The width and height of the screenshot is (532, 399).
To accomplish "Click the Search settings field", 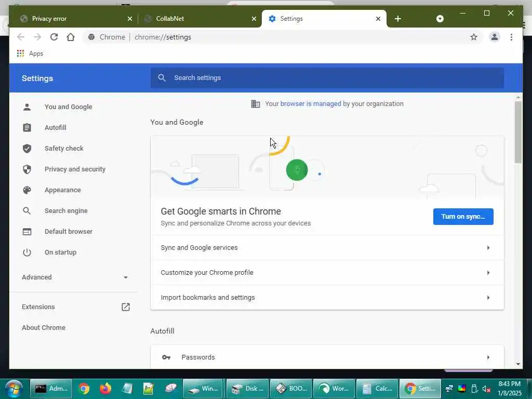I will 327,78.
